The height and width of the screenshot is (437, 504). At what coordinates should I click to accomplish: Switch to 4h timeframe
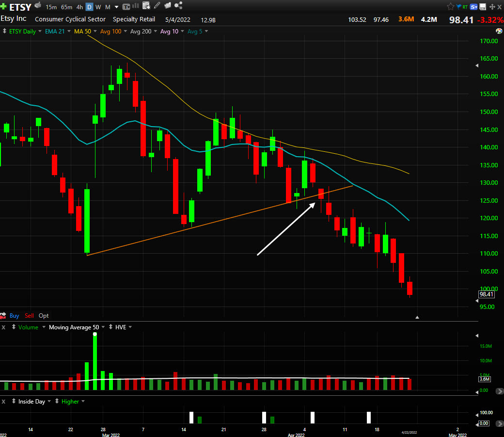point(79,7)
